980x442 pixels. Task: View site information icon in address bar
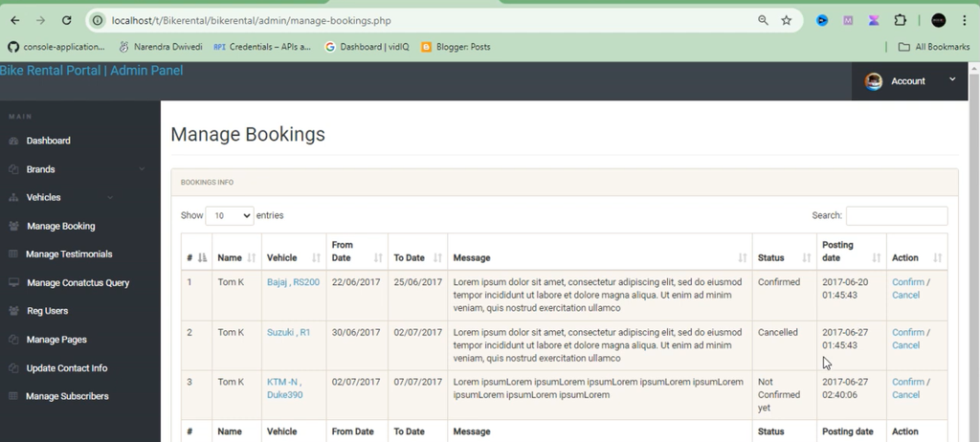pyautogui.click(x=98, y=21)
